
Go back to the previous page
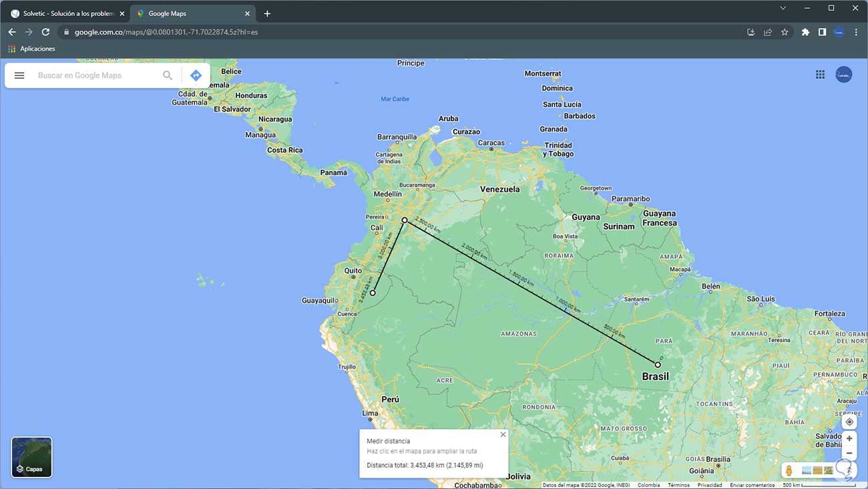(12, 32)
